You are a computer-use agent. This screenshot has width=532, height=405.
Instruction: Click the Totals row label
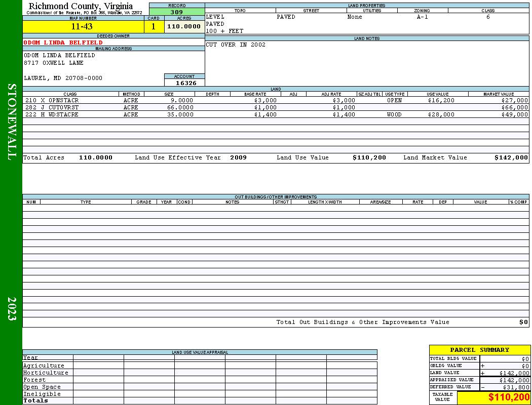[x=35, y=400]
